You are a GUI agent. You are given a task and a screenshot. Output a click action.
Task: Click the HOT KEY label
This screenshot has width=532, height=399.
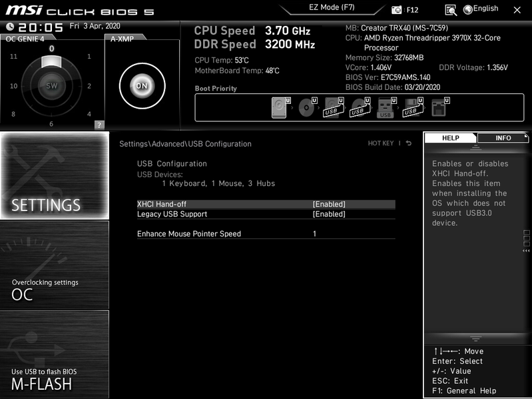pos(381,143)
